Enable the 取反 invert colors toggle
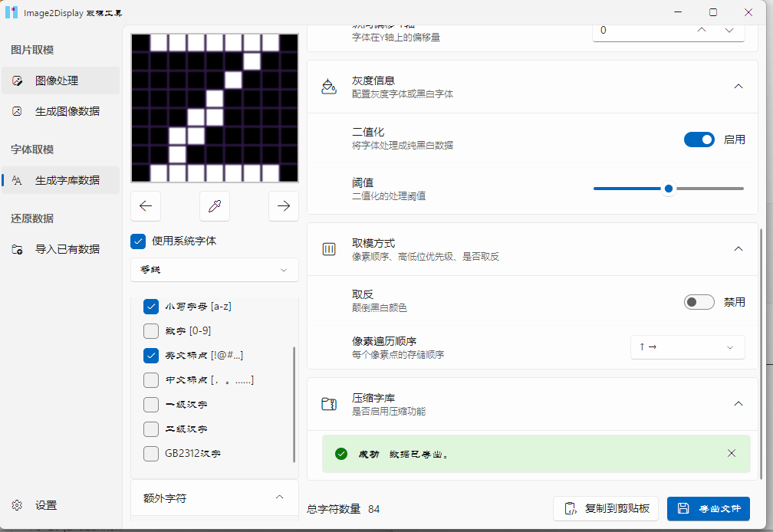Image resolution: width=773 pixels, height=532 pixels. pos(699,301)
